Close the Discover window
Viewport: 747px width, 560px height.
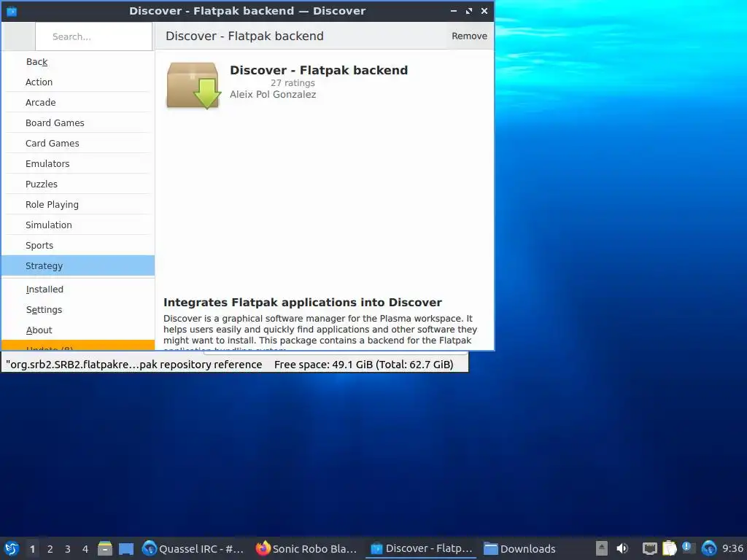[x=484, y=11]
